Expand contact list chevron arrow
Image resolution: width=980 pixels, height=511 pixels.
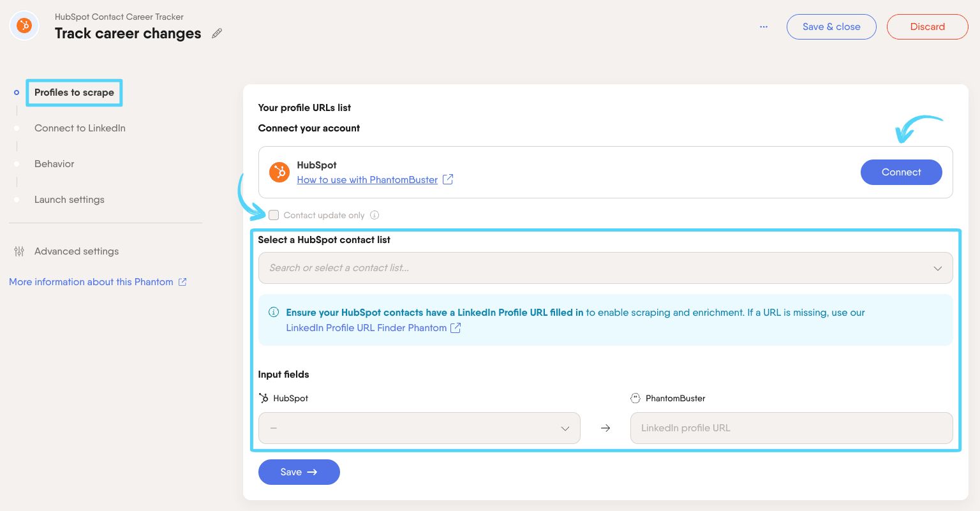click(x=937, y=268)
